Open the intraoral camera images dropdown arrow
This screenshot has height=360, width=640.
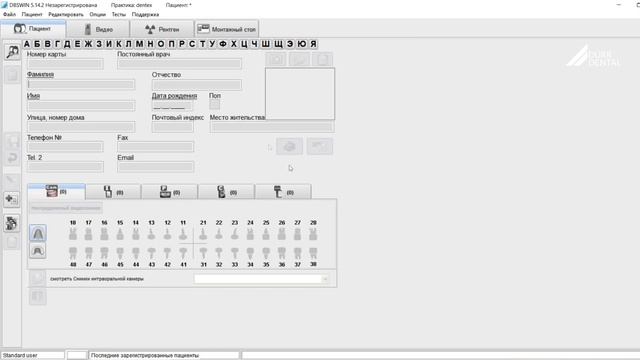point(325,279)
